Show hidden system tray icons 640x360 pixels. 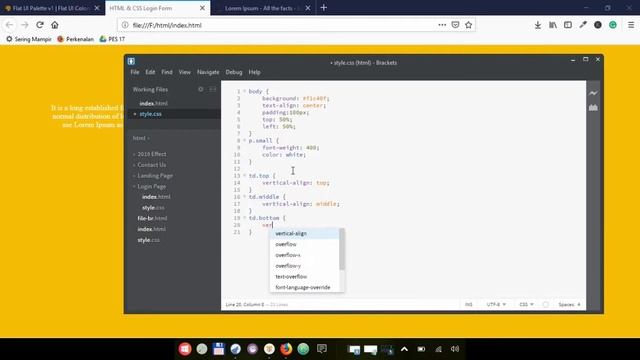coord(404,349)
